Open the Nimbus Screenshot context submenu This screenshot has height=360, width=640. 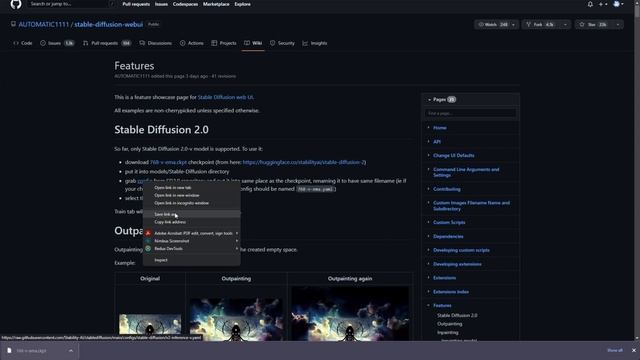pyautogui.click(x=191, y=241)
